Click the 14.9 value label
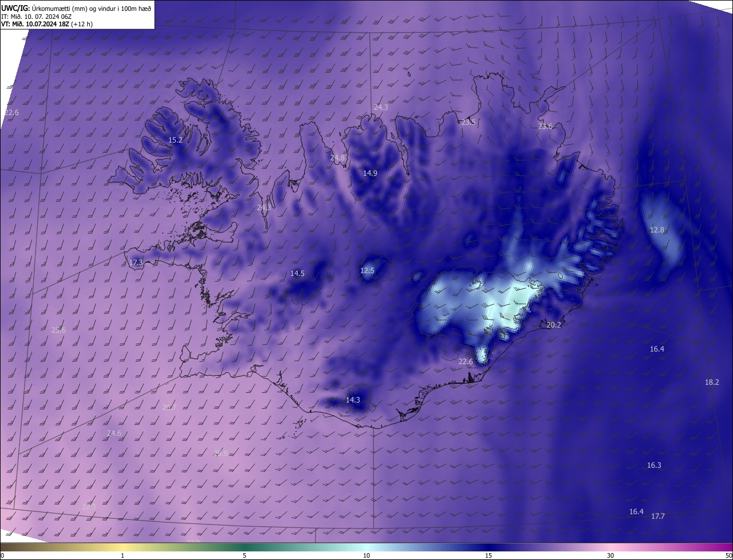The height and width of the screenshot is (560, 733). (x=370, y=173)
